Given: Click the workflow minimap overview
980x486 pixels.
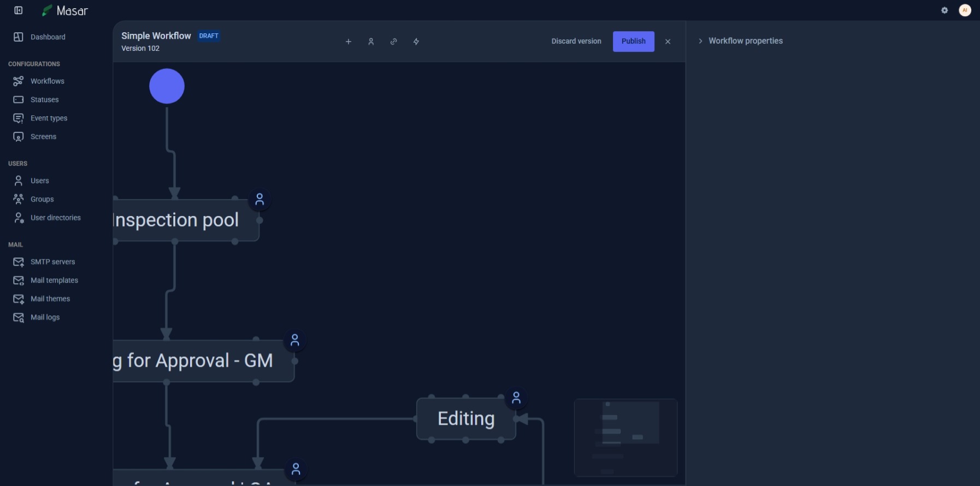Looking at the screenshot, I should [625, 437].
